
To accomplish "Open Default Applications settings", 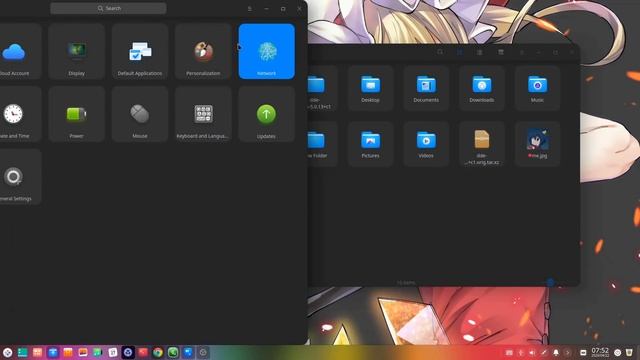I will coord(140,51).
